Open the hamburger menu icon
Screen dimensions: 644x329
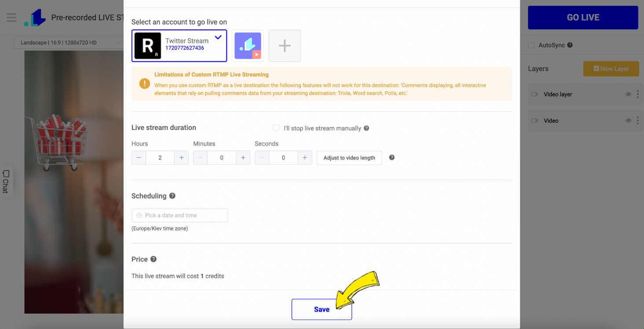11,18
